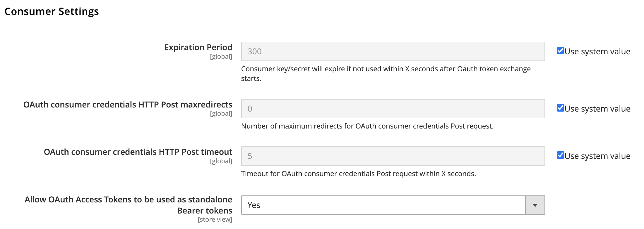Disable Use system value for Post timeout
The height and width of the screenshot is (229, 644).
point(560,155)
